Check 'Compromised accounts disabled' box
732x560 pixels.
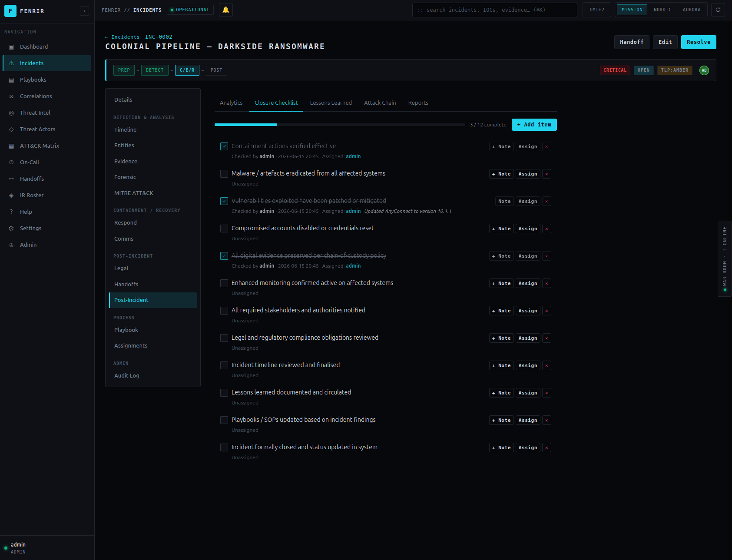(x=224, y=229)
